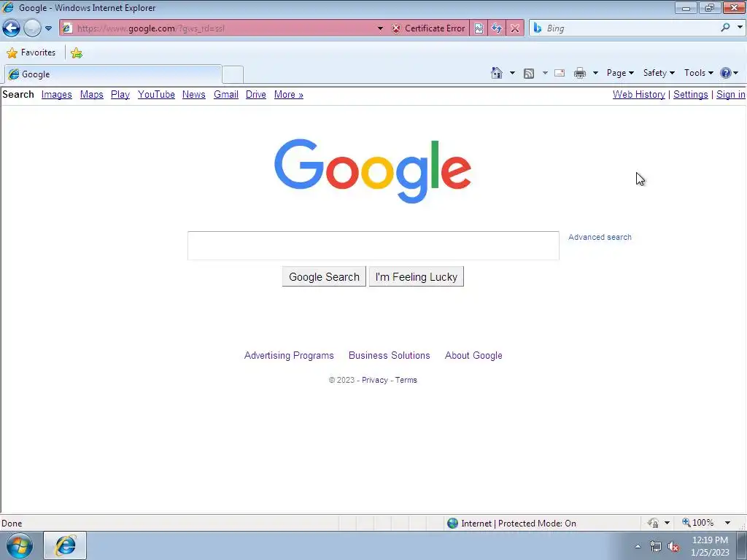Expand the feeds dropdown arrow
This screenshot has width=747, height=560.
pos(545,74)
